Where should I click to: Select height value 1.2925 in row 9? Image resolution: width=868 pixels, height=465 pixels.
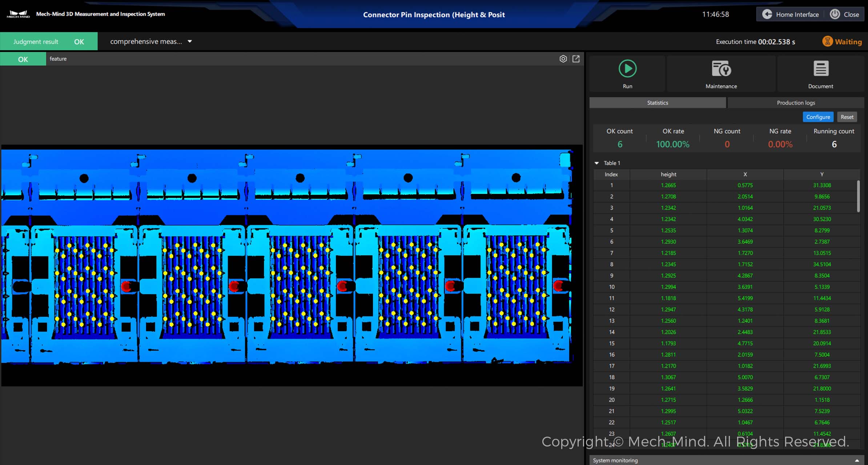click(x=668, y=275)
